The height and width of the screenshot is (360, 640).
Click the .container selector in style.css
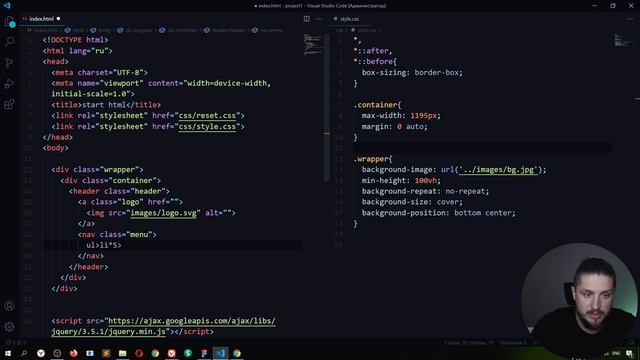click(376, 105)
